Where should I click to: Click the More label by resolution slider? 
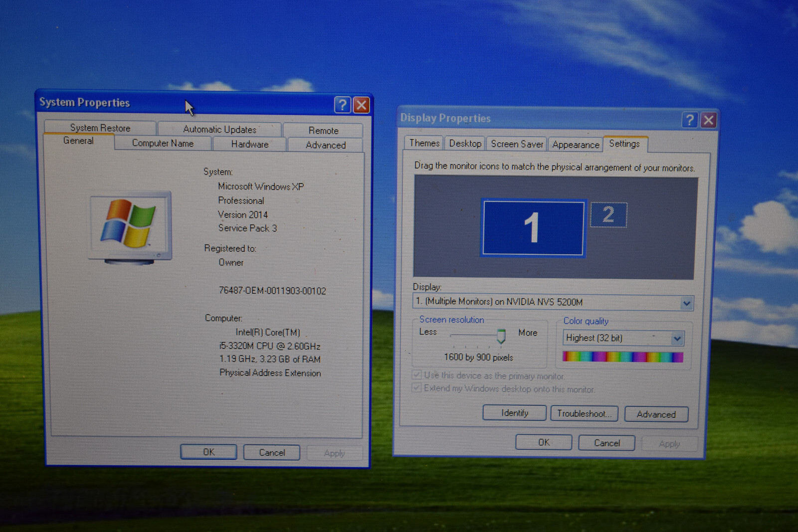click(x=528, y=333)
